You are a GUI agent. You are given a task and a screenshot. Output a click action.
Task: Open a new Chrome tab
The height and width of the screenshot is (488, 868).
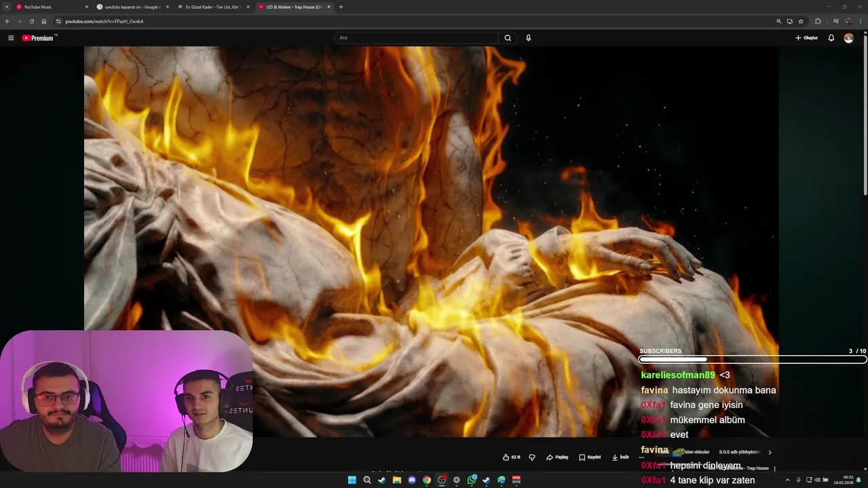click(340, 7)
